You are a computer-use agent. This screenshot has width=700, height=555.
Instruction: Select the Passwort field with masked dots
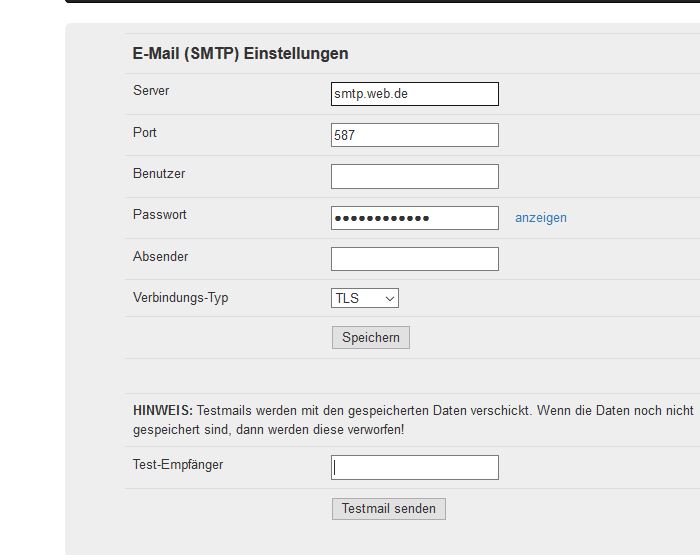pos(414,218)
